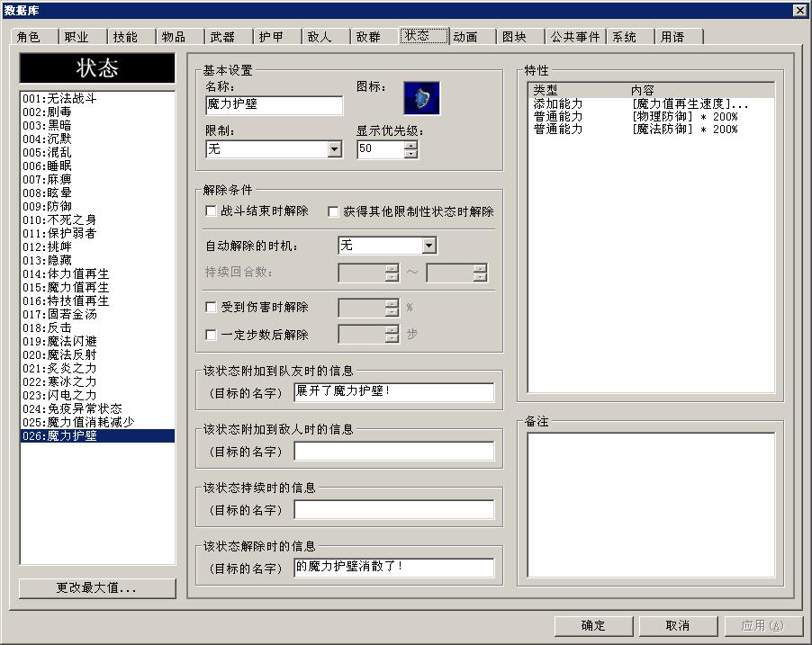The image size is (812, 645).
Task: Select state 004:沉默
Action: (97, 139)
